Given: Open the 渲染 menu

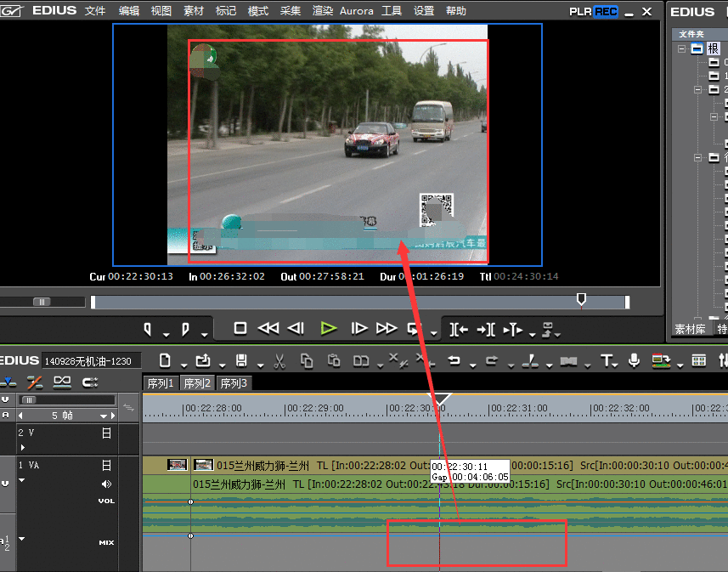Looking at the screenshot, I should pyautogui.click(x=323, y=11).
